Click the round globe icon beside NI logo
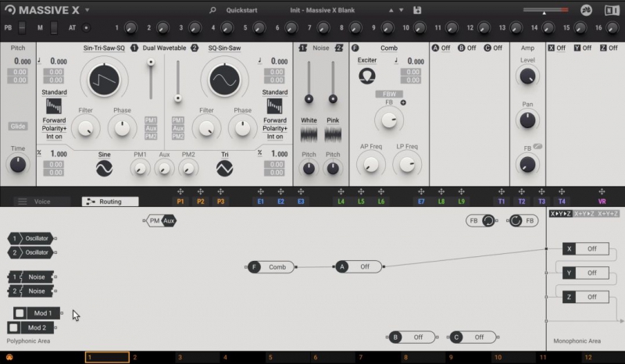This screenshot has height=364, width=625. [x=586, y=10]
